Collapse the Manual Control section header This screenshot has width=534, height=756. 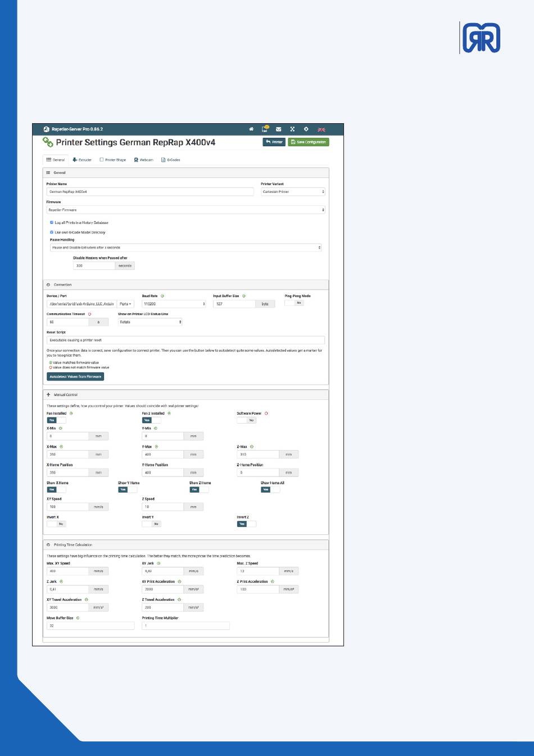point(185,395)
